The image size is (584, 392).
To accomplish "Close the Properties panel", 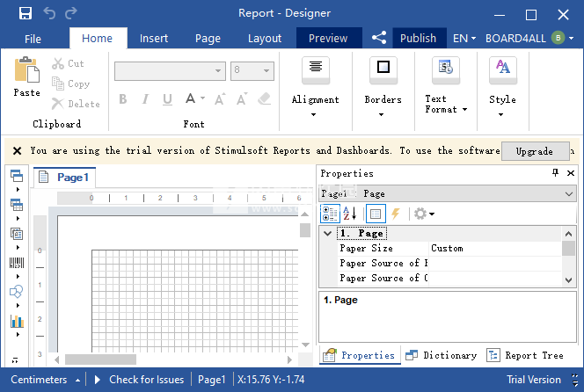I will [x=571, y=173].
